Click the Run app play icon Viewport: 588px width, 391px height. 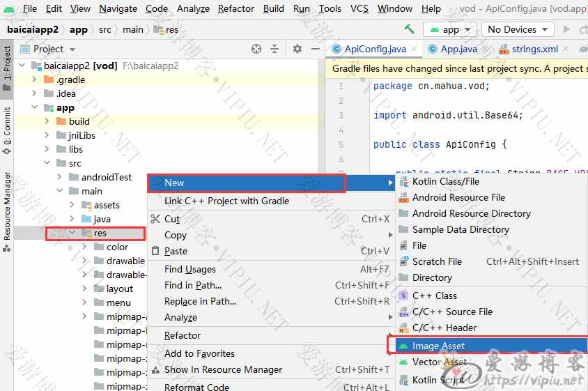point(566,29)
